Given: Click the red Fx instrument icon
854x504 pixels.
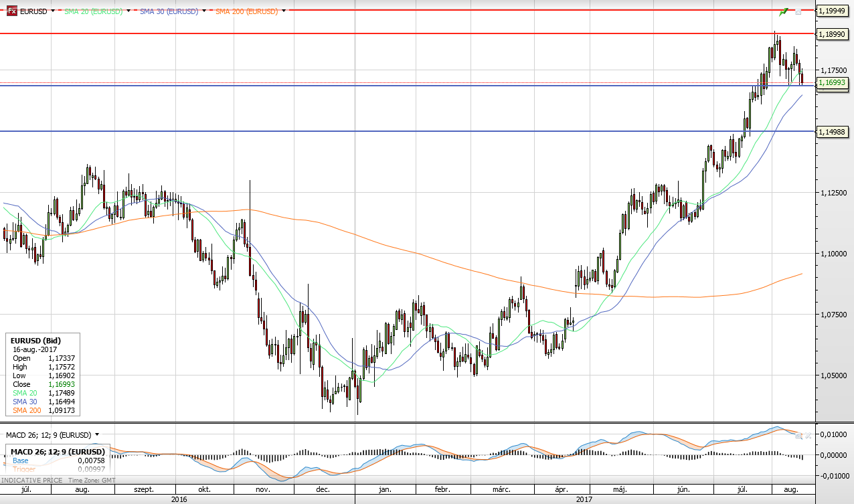Looking at the screenshot, I should point(12,11).
